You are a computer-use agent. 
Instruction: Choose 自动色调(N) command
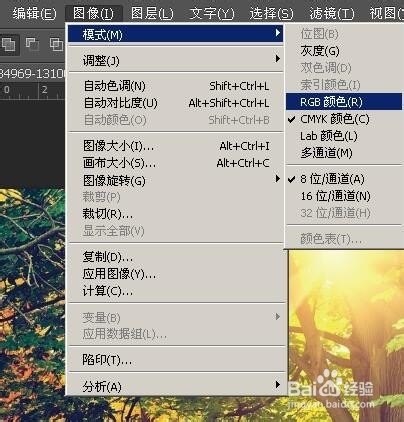[175, 86]
